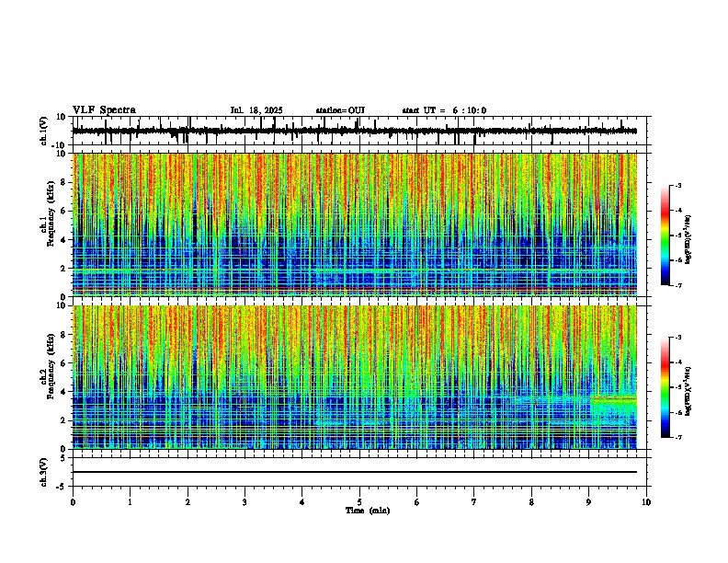Click tick label "6" on time axis
The height and width of the screenshot is (563, 728).
(417, 502)
